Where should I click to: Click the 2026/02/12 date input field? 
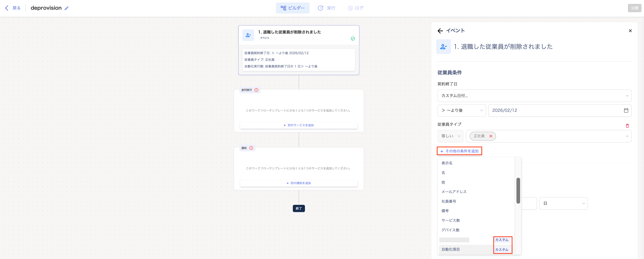[x=560, y=110]
